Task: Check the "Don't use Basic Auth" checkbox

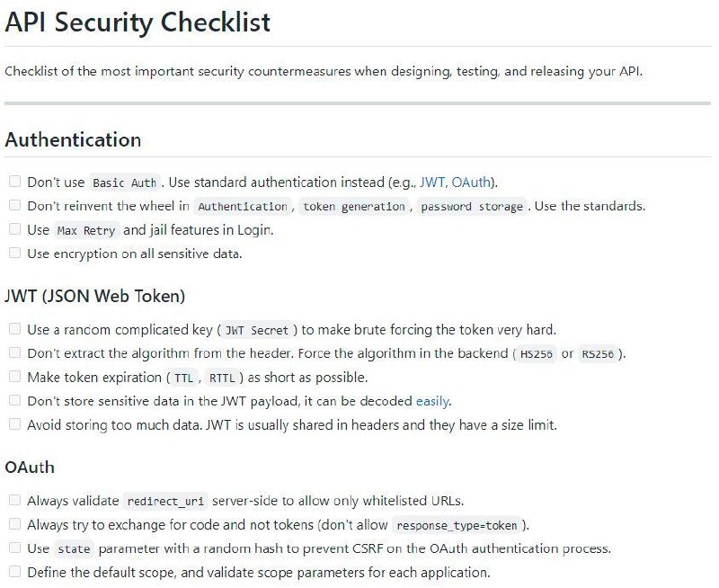Action: pos(14,182)
